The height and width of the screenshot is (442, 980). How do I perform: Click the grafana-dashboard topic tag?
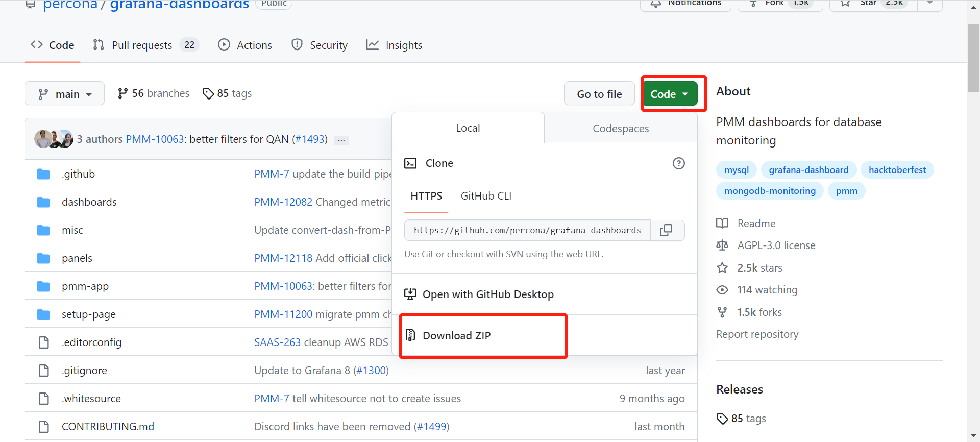coord(808,170)
